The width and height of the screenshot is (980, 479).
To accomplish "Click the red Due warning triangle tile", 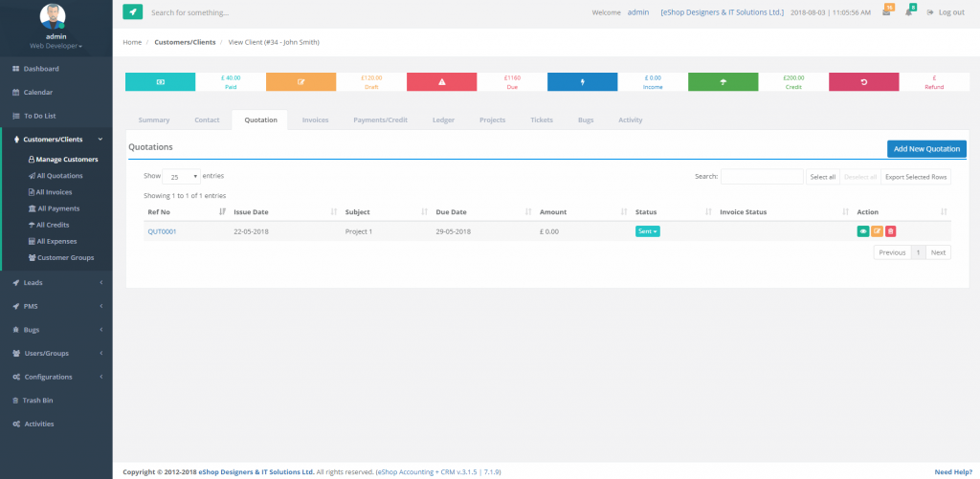I will [x=441, y=82].
